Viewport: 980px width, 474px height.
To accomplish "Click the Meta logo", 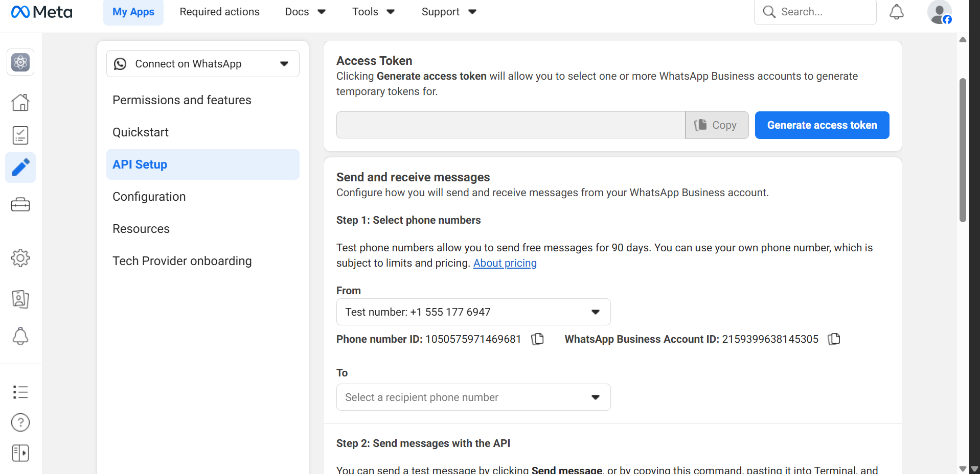I will click(x=42, y=12).
